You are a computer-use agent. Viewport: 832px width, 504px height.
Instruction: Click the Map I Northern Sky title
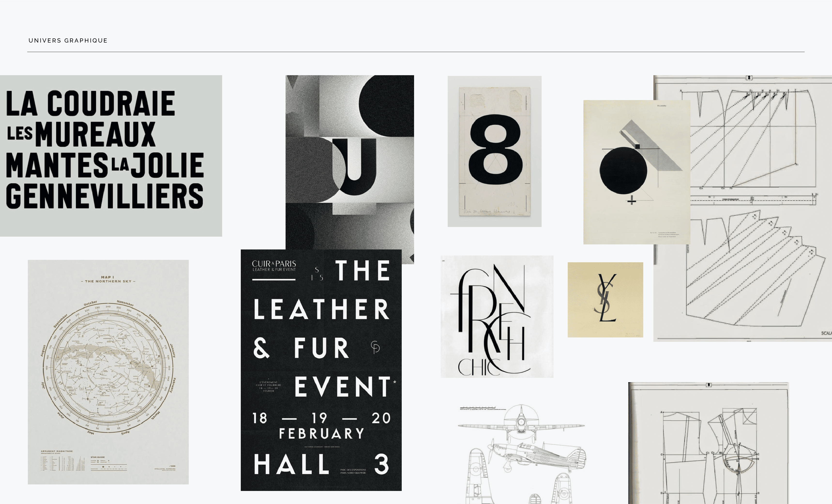click(108, 279)
